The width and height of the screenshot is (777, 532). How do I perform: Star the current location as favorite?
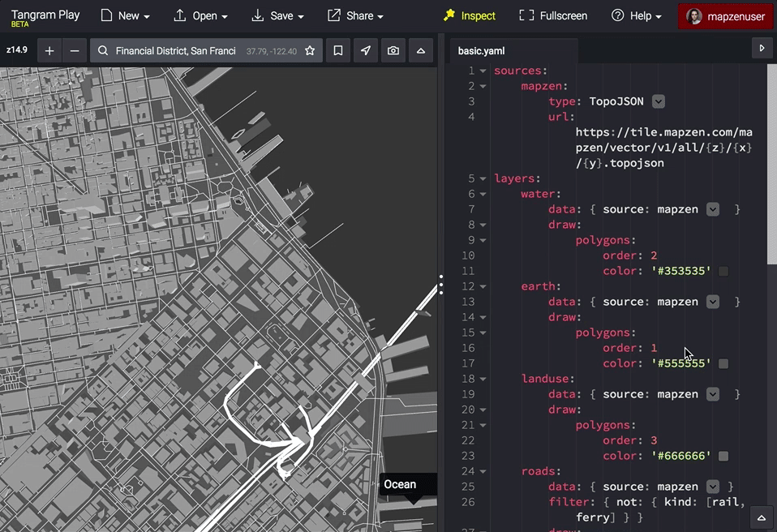(x=310, y=50)
